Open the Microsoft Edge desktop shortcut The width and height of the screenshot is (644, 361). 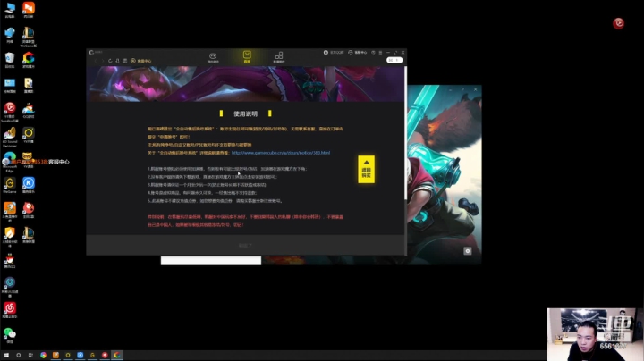point(10,162)
